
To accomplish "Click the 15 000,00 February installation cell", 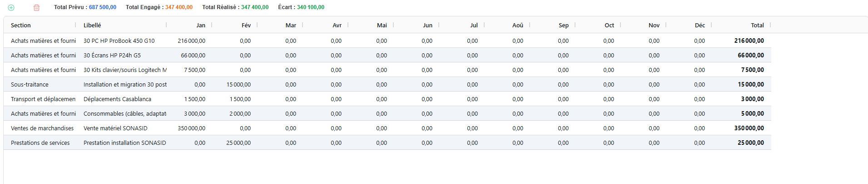I will (238, 85).
